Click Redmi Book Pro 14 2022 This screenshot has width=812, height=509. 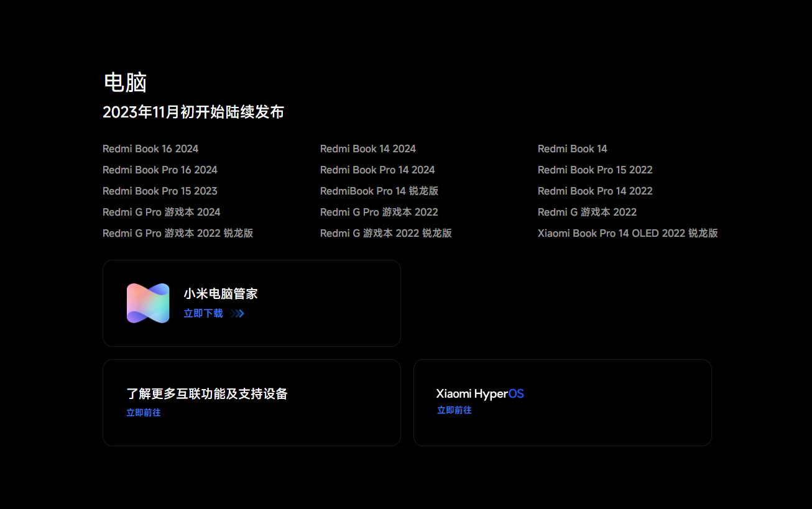[595, 191]
